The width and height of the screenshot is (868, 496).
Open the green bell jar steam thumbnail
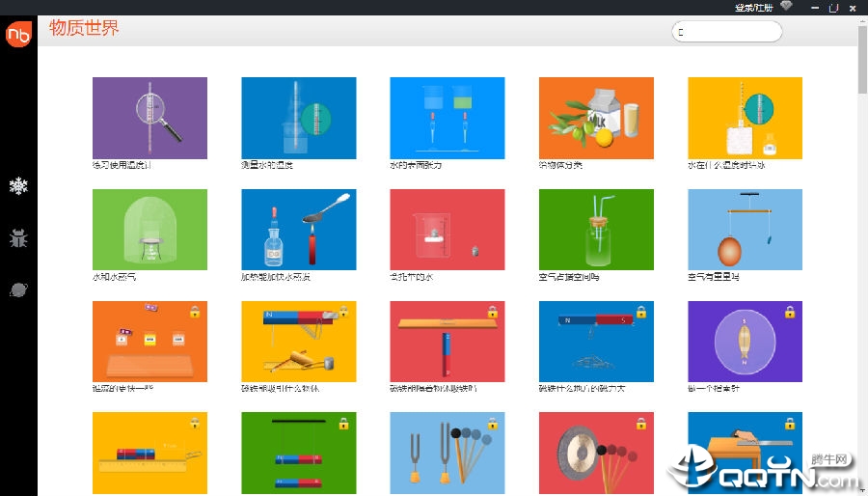coord(149,230)
